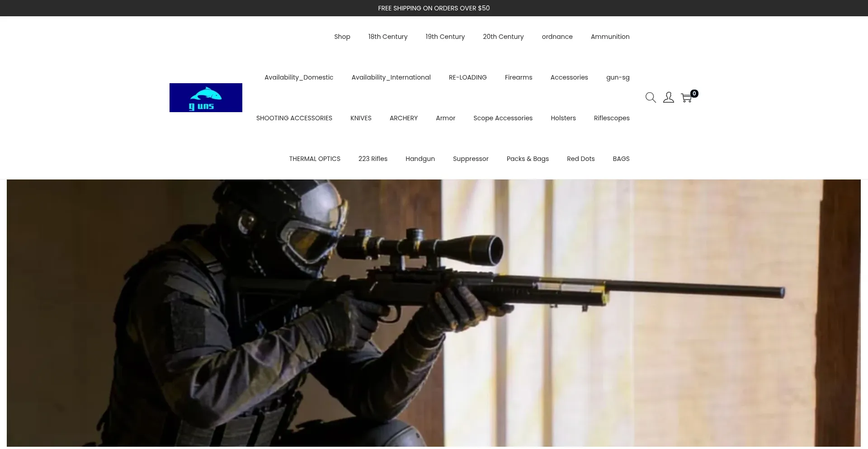This screenshot has width=868, height=449.
Task: Open the ARCHERY section
Action: coord(404,118)
